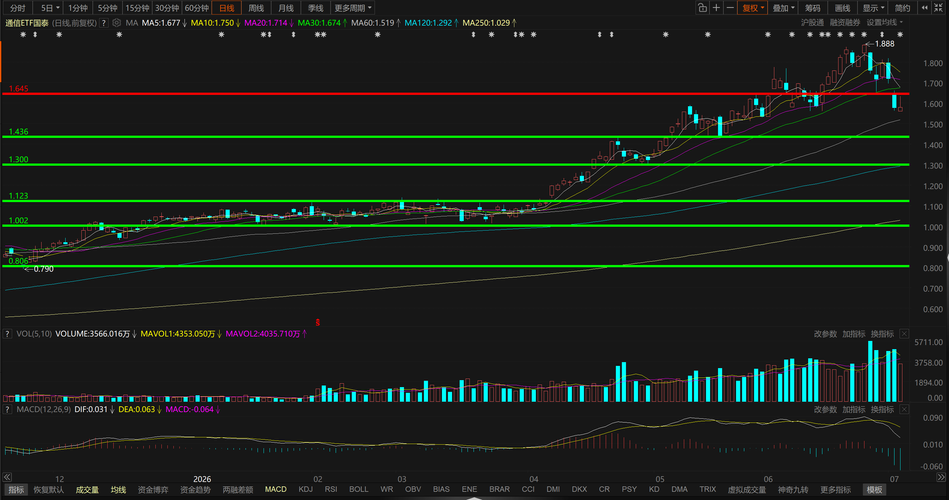Open the 显示 display dropdown
This screenshot has height=500, width=949.
(x=873, y=8)
